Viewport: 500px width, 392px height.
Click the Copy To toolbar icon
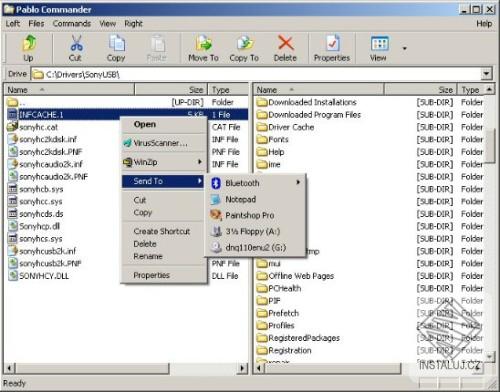coord(245,43)
